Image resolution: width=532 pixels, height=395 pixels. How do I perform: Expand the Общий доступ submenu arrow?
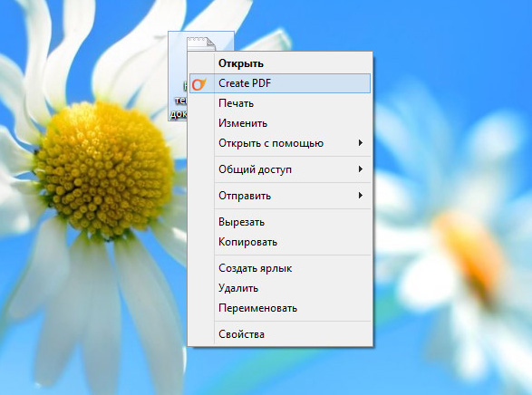[361, 169]
